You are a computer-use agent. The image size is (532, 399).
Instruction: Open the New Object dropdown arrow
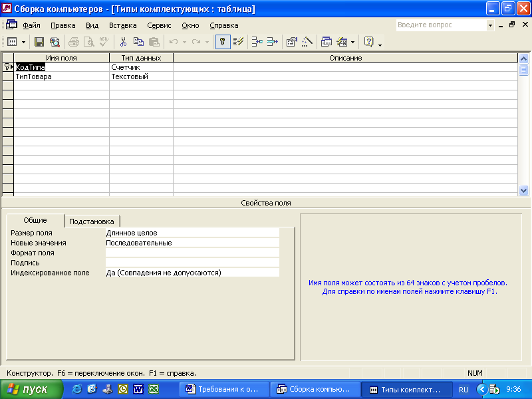click(x=353, y=42)
